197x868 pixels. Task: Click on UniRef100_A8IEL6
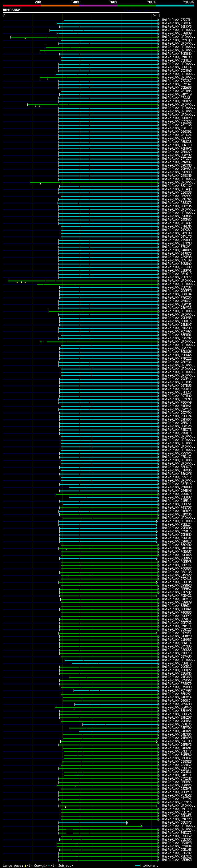tap(176, 484)
